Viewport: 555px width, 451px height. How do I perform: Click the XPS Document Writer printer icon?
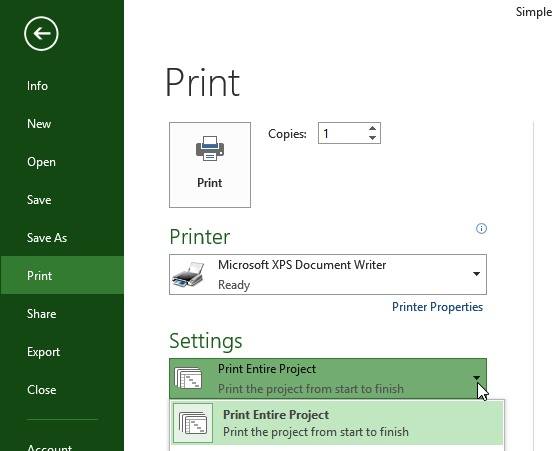tap(188, 274)
